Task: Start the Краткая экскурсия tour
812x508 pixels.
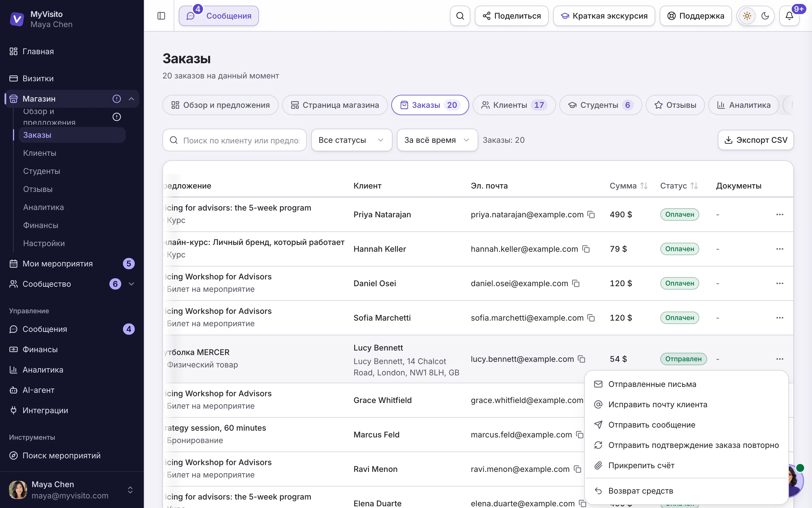Action: click(x=604, y=16)
